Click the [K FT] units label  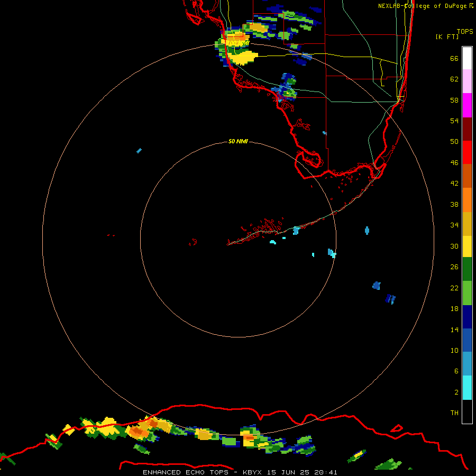[x=447, y=36]
